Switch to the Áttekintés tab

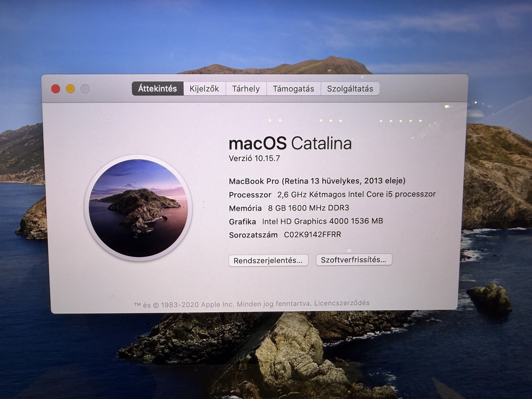click(x=157, y=88)
